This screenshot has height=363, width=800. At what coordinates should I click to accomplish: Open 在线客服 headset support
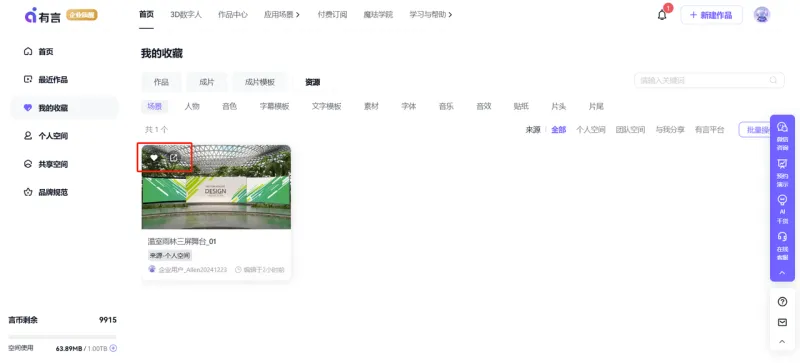coord(782,246)
